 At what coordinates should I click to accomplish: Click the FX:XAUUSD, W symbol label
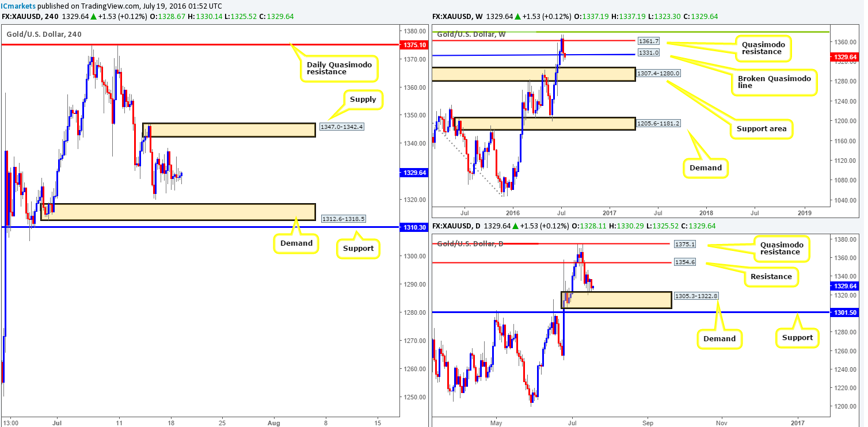click(459, 16)
